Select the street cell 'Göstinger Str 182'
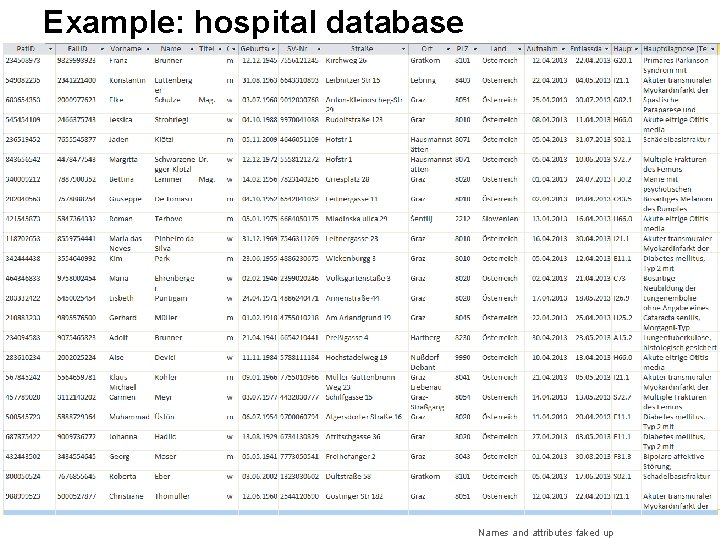Viewport: 720px width, 540px height. tap(354, 496)
